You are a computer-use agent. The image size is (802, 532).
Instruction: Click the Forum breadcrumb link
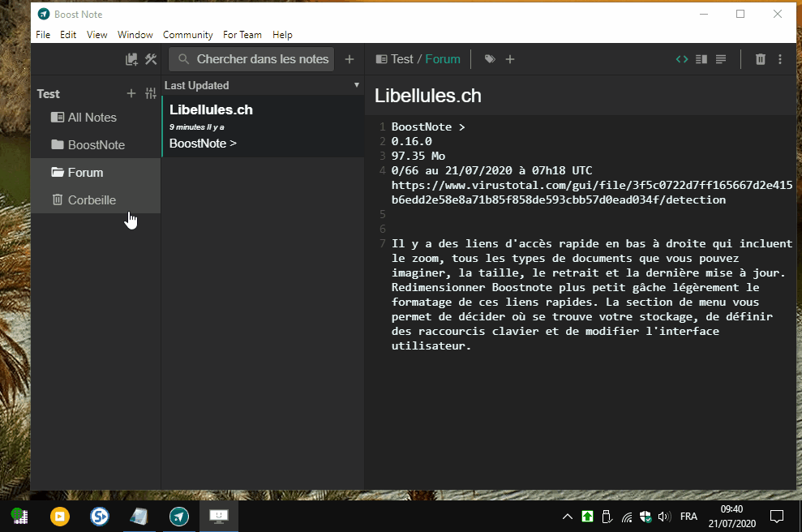(x=443, y=59)
